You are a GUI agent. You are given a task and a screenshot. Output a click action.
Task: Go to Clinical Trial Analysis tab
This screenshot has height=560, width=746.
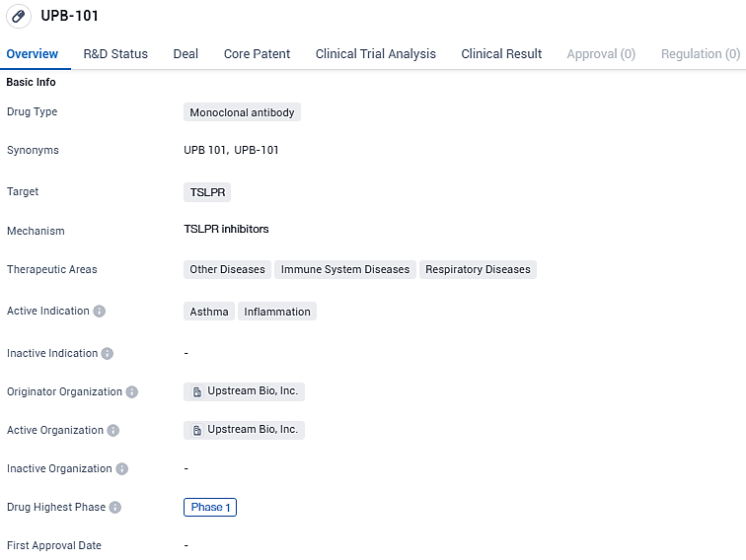[375, 54]
